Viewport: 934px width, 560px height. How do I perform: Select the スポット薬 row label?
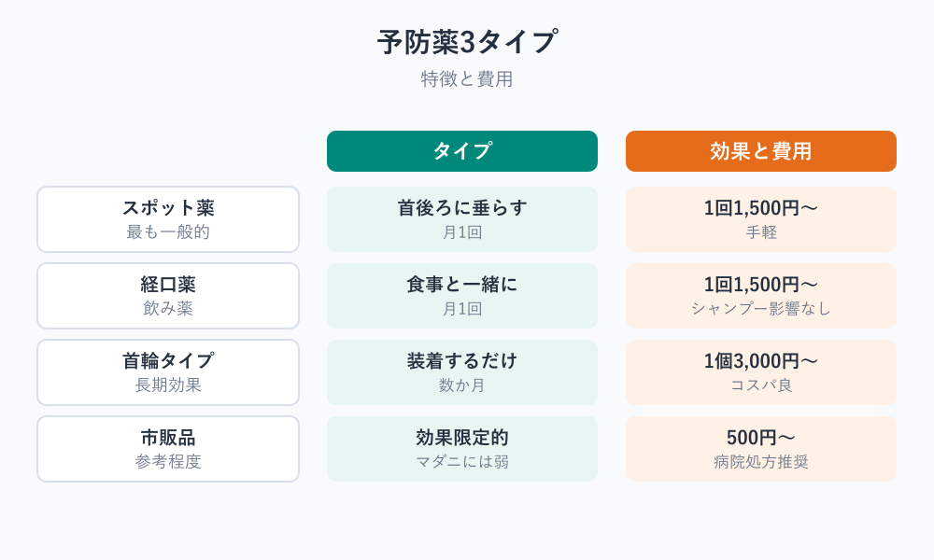point(168,219)
